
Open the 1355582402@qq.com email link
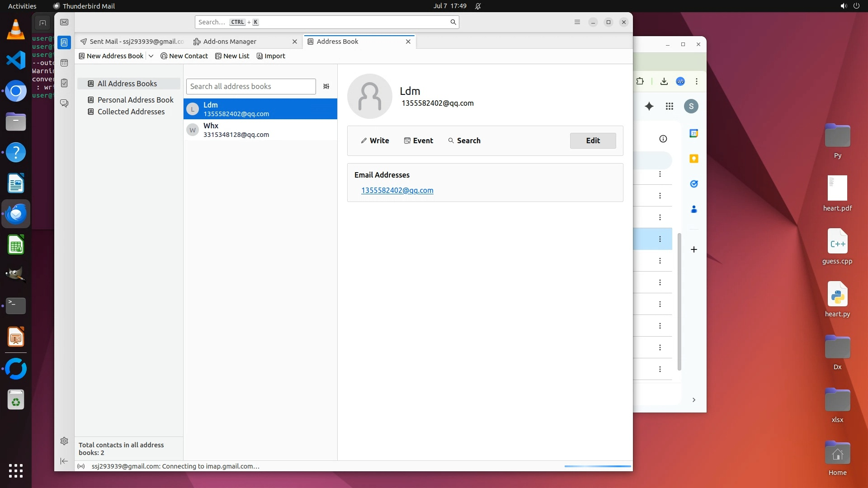pyautogui.click(x=397, y=190)
